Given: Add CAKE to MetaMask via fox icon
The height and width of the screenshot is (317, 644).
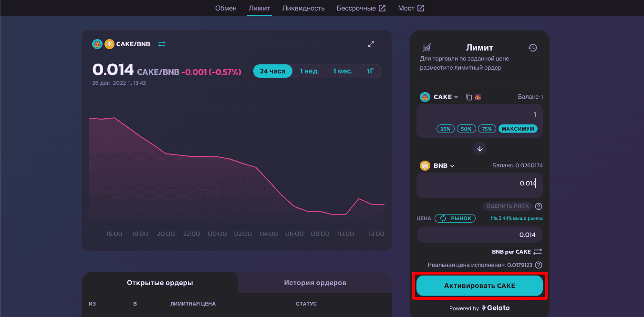Looking at the screenshot, I should [478, 97].
